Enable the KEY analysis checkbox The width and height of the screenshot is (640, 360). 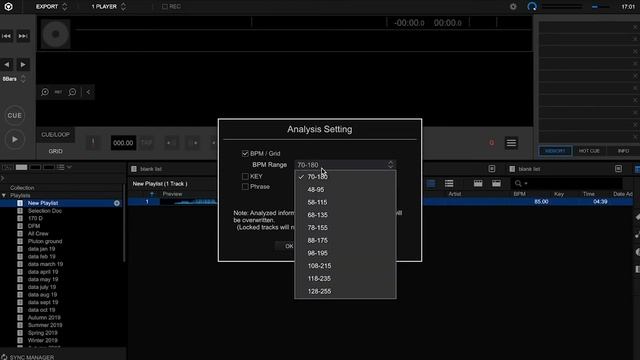pos(245,176)
